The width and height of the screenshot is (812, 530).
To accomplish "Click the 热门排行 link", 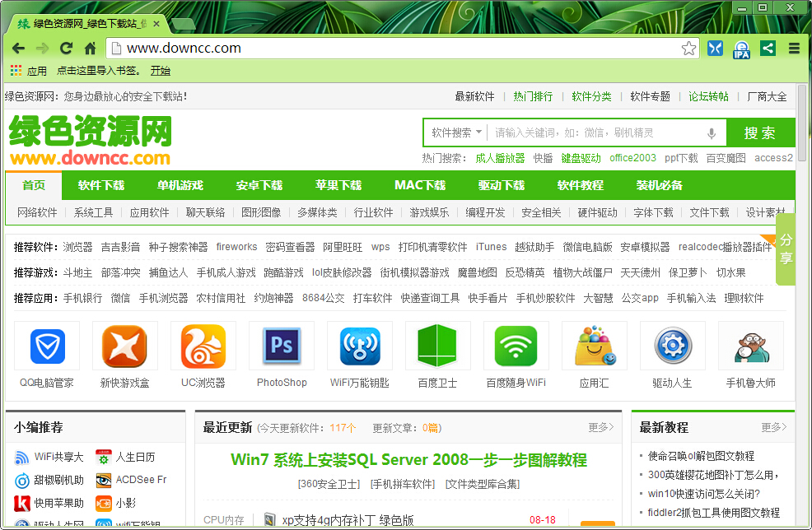I will point(533,96).
